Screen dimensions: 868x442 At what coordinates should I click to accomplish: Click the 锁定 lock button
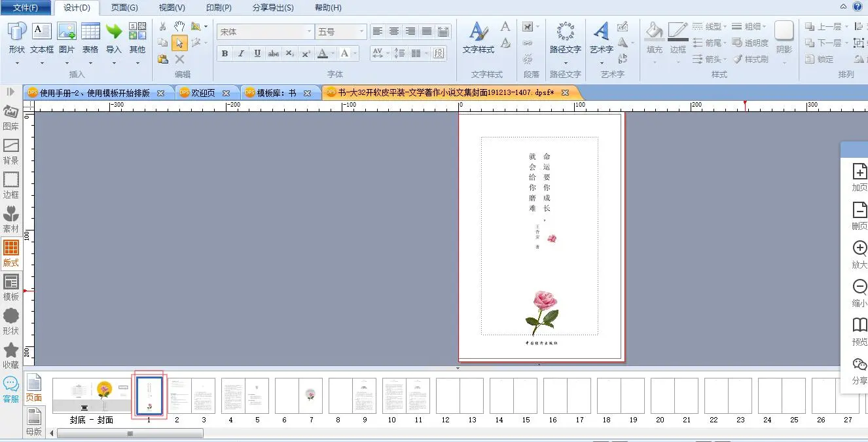click(x=819, y=59)
